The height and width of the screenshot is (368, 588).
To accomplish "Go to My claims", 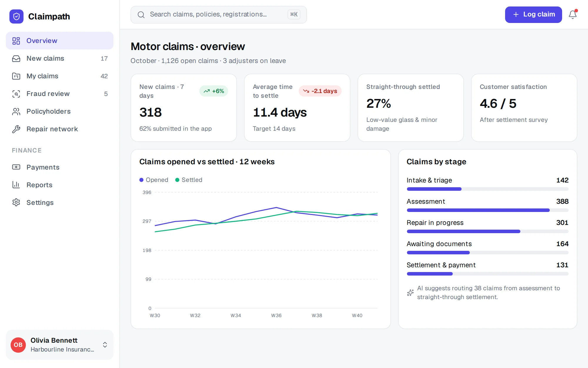I will [60, 76].
